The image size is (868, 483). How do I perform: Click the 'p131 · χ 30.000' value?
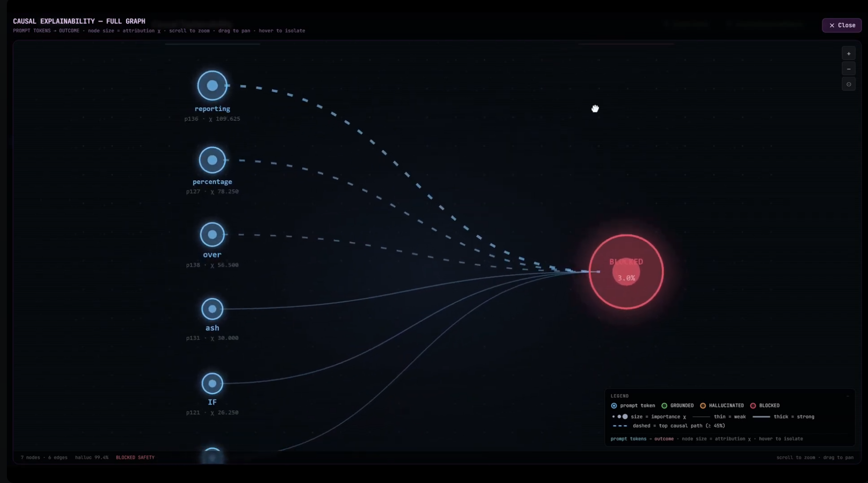212,338
